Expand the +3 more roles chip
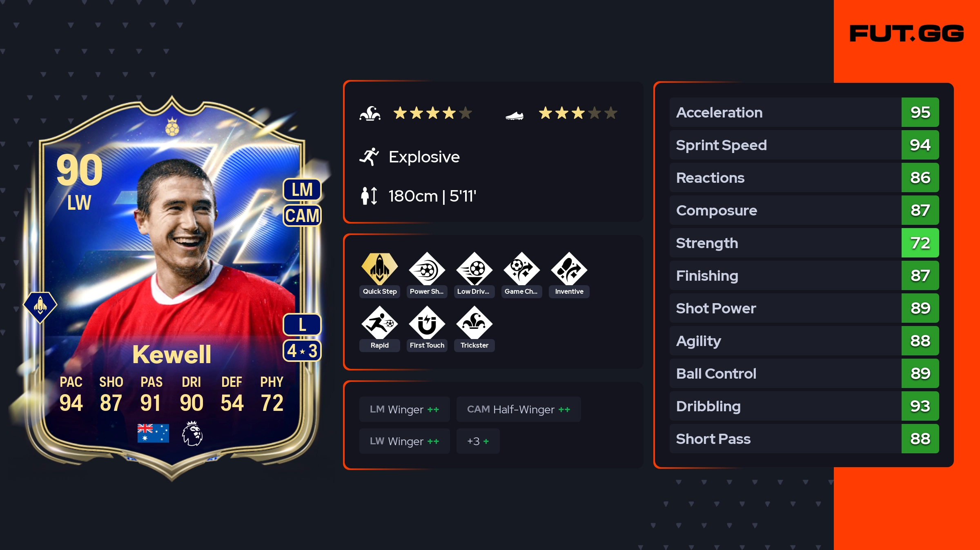This screenshot has height=550, width=980. [478, 441]
